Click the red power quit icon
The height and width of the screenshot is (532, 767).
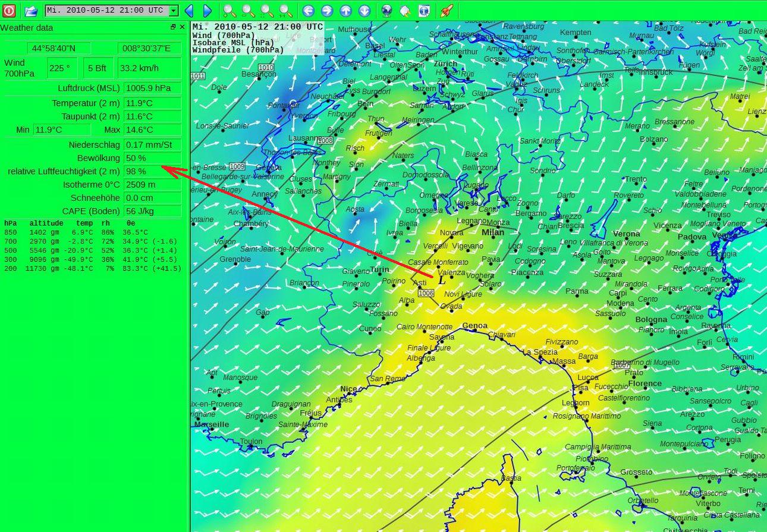click(x=9, y=10)
